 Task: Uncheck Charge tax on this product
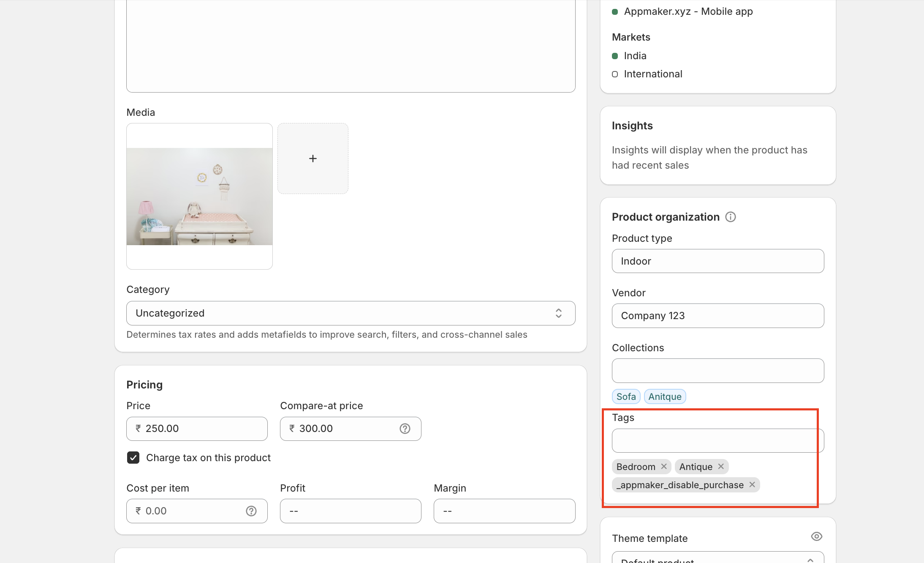pyautogui.click(x=133, y=458)
